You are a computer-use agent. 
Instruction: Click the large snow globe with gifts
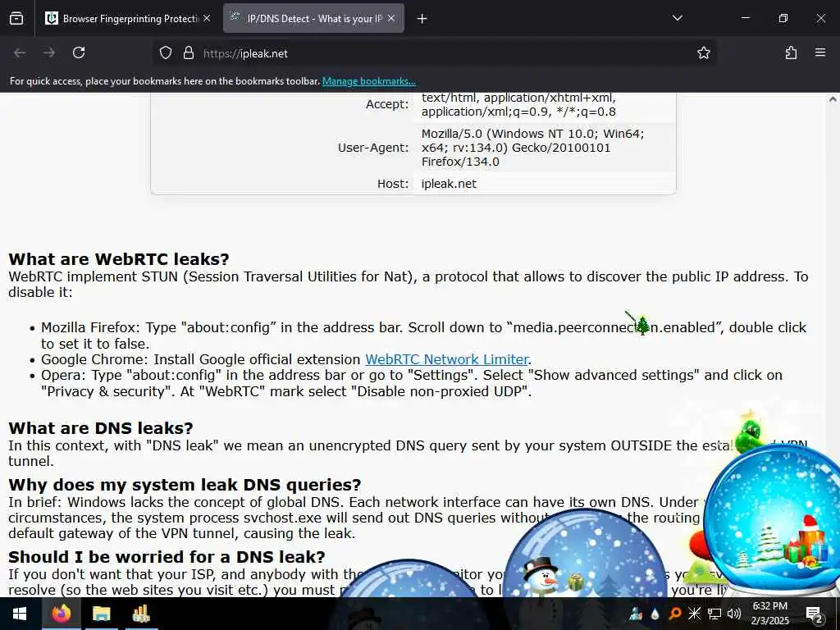(771, 517)
